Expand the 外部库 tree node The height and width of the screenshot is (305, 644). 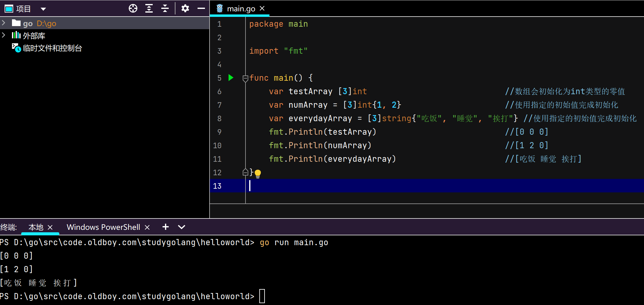(x=4, y=35)
